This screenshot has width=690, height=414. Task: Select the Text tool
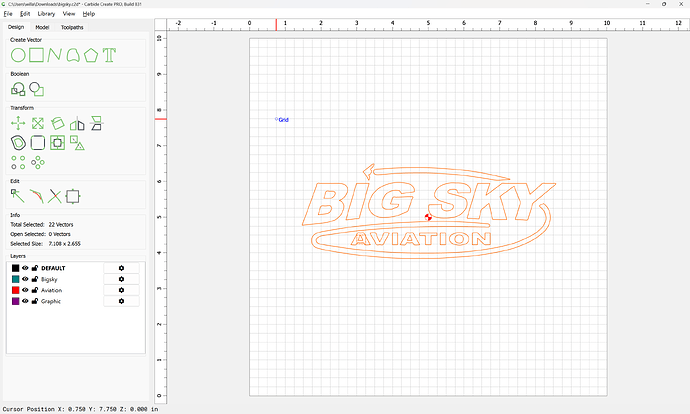(x=109, y=55)
